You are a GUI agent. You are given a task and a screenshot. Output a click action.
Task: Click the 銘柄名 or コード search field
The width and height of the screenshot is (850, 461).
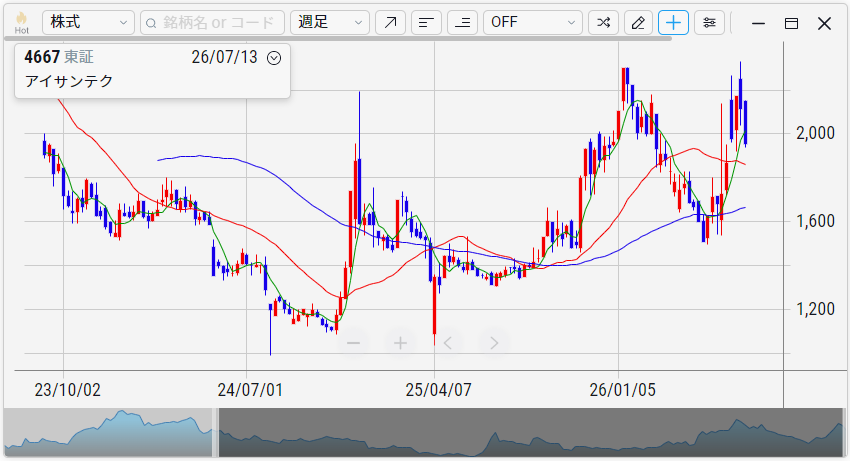pyautogui.click(x=212, y=22)
